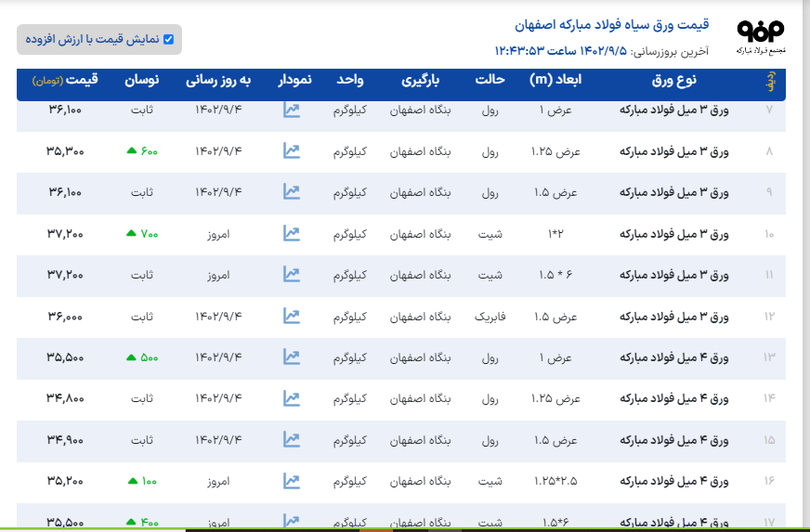Click the chart icon in row 14
Screen dimensions: 810x532
pyautogui.click(x=292, y=398)
